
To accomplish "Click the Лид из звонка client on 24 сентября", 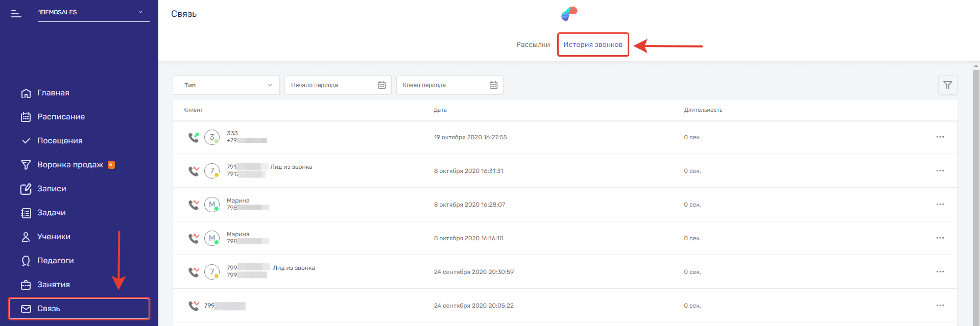I will coord(294,268).
